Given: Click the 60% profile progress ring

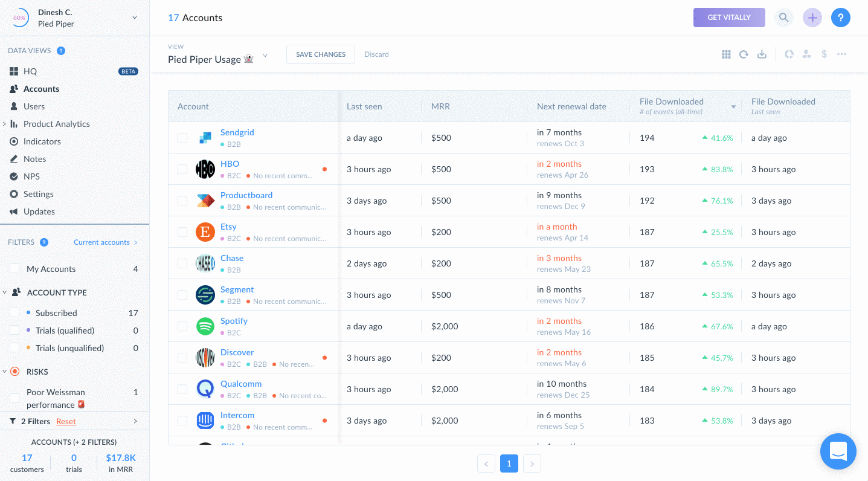Looking at the screenshot, I should point(19,18).
